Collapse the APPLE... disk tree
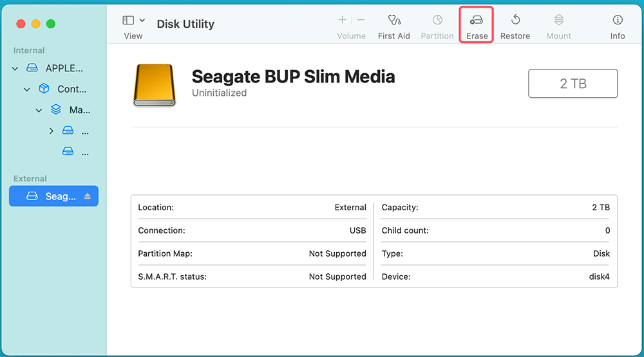644x357 pixels. (15, 69)
